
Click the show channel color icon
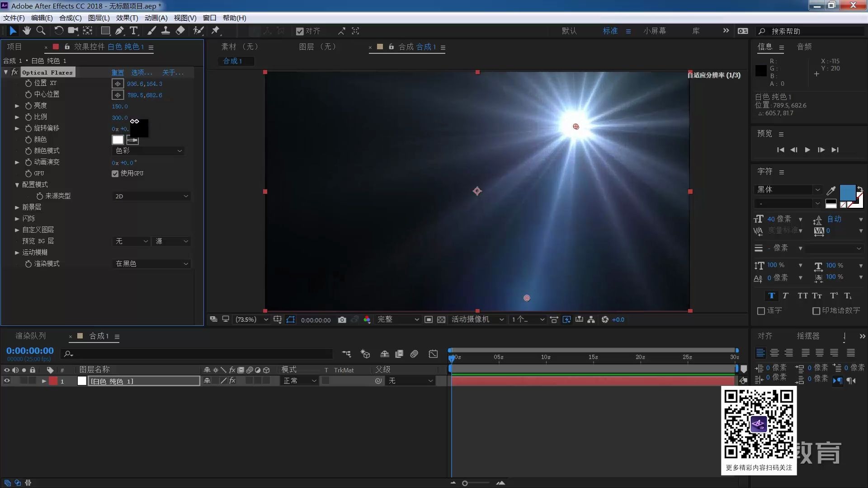tap(367, 320)
